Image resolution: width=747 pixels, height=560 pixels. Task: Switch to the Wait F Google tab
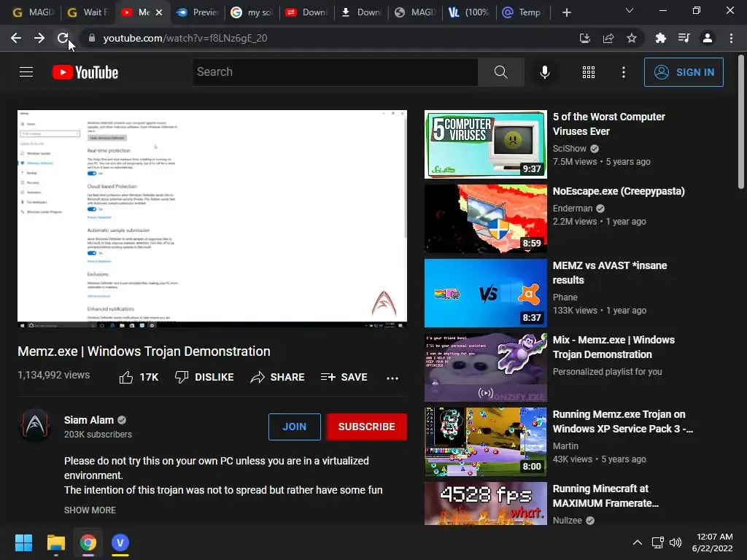pos(88,12)
